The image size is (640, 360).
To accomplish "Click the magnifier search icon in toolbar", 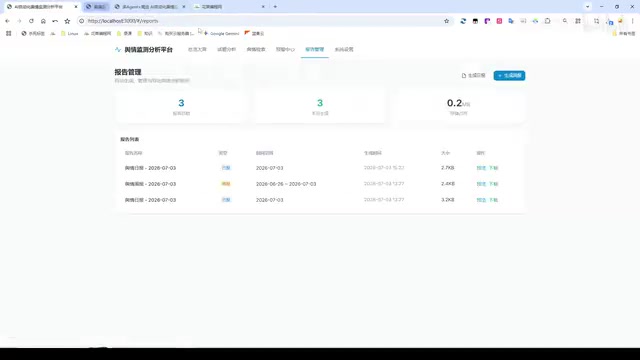I will pos(565,21).
